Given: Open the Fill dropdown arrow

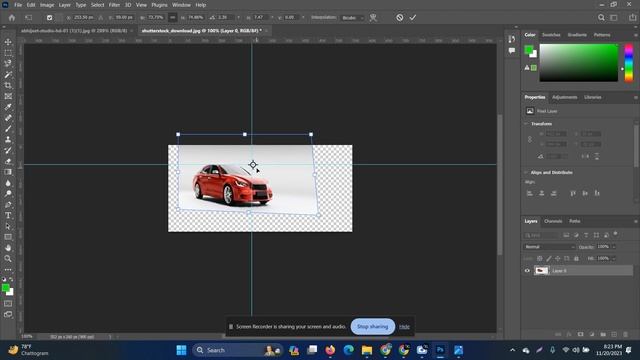Looking at the screenshot, I should click(613, 258).
